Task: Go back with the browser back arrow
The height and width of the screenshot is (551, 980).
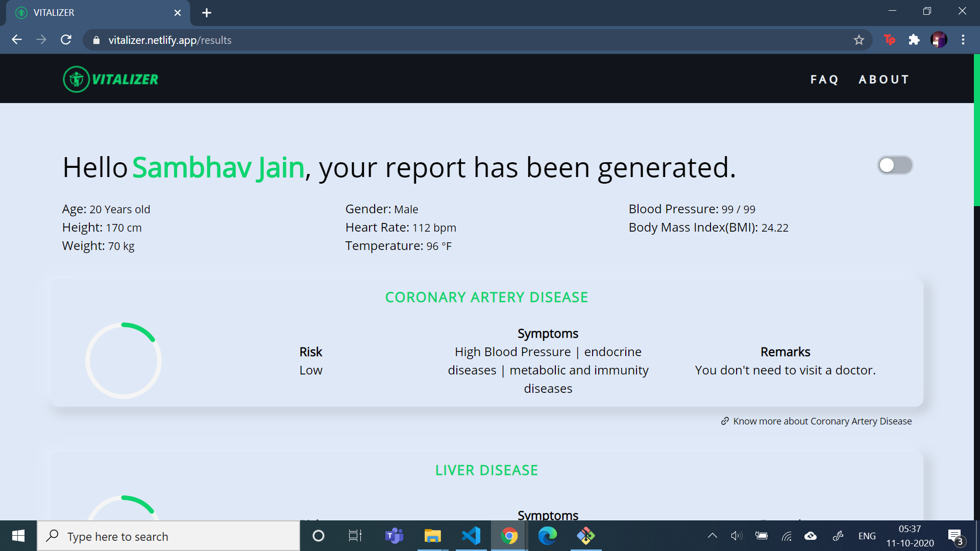Action: [x=17, y=40]
